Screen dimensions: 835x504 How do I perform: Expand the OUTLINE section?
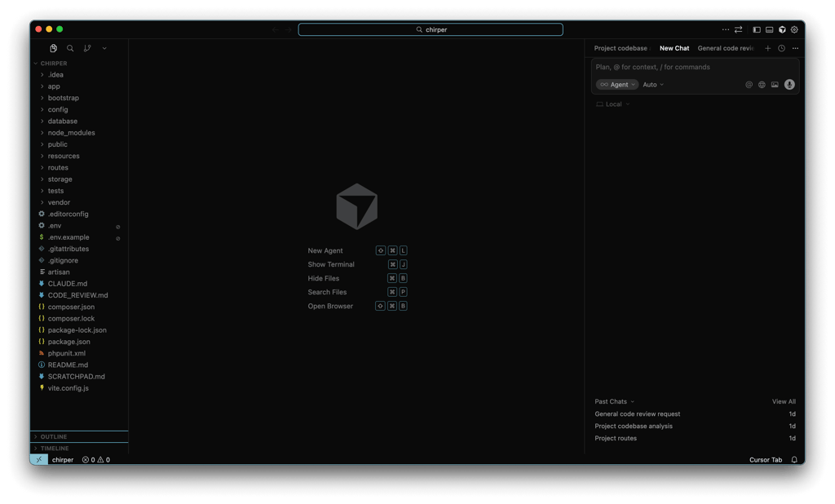(79, 437)
